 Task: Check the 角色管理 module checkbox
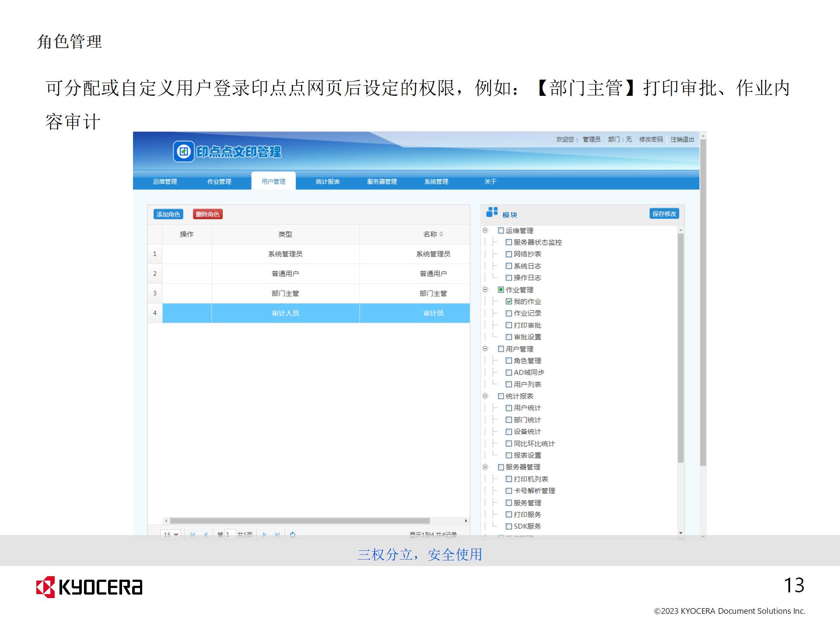tap(509, 360)
